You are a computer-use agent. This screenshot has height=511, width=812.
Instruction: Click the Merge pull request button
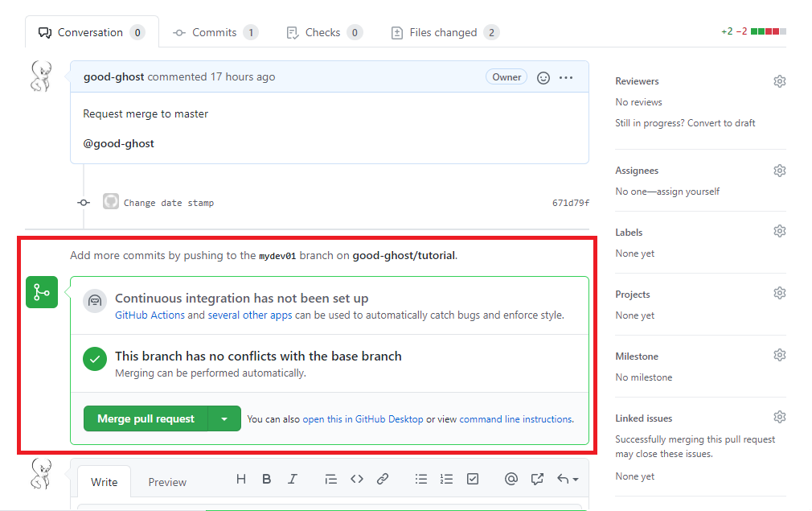point(146,418)
